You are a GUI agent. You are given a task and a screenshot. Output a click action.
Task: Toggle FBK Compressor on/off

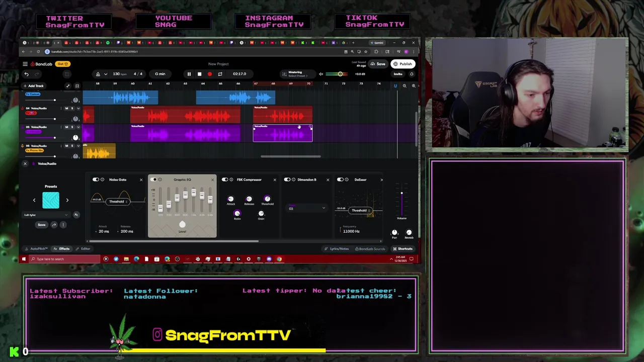pyautogui.click(x=225, y=179)
